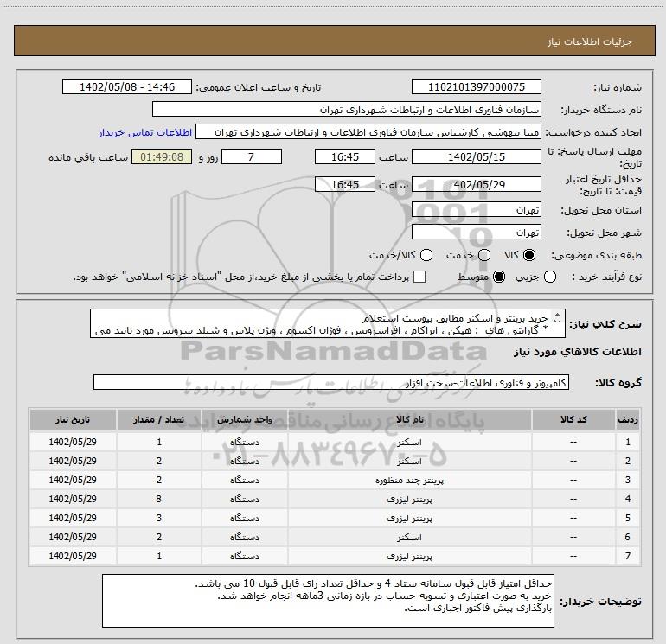This screenshot has width=666, height=644.
Task: Click the delivery province field تهران
Action: (476, 210)
